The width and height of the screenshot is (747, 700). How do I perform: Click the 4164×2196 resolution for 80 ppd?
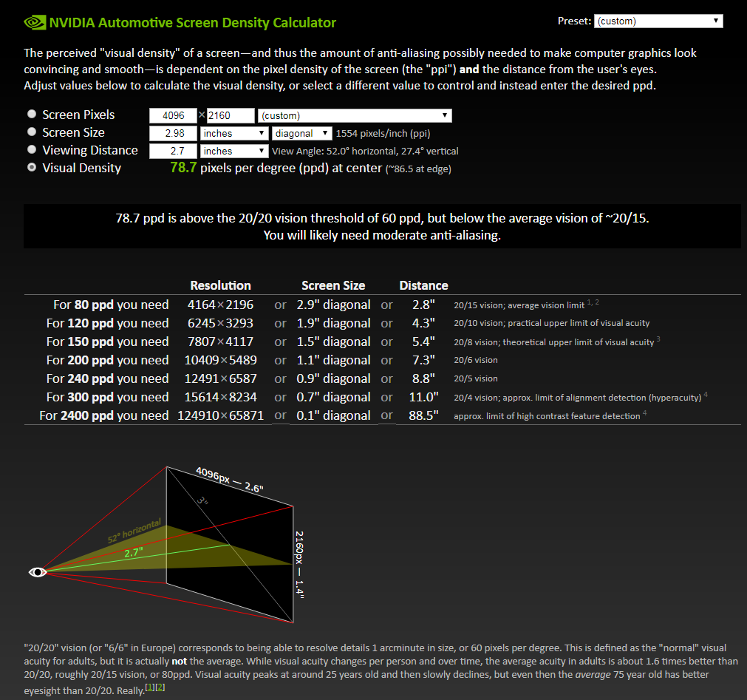click(221, 305)
